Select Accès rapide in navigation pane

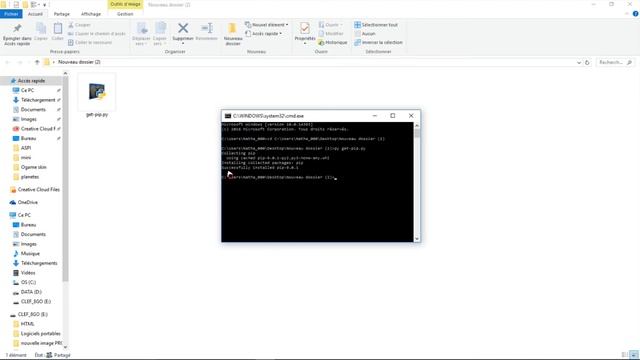click(x=31, y=81)
